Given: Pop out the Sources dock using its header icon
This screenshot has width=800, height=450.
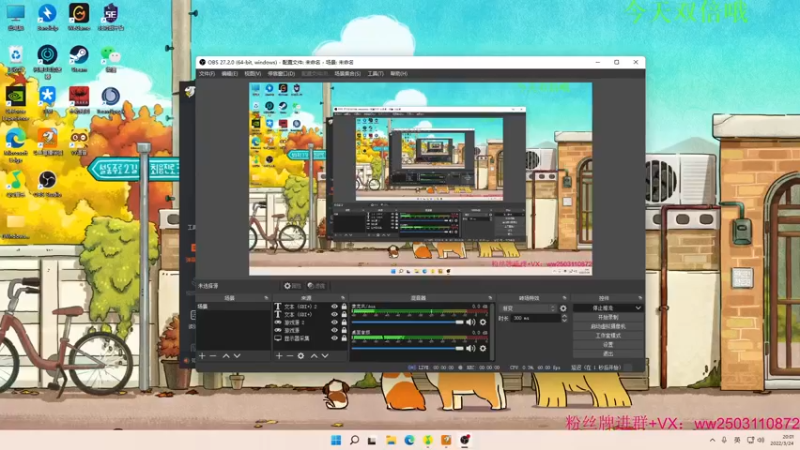Looking at the screenshot, I should pyautogui.click(x=342, y=297).
